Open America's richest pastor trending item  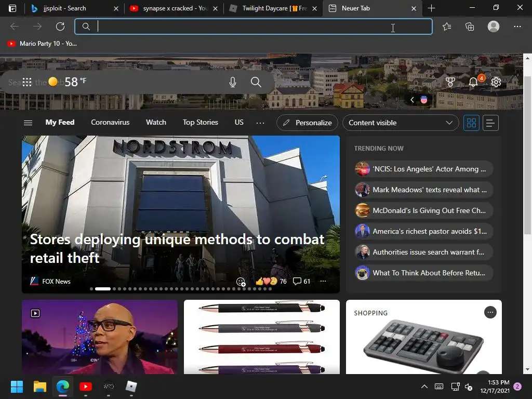pyautogui.click(x=423, y=231)
